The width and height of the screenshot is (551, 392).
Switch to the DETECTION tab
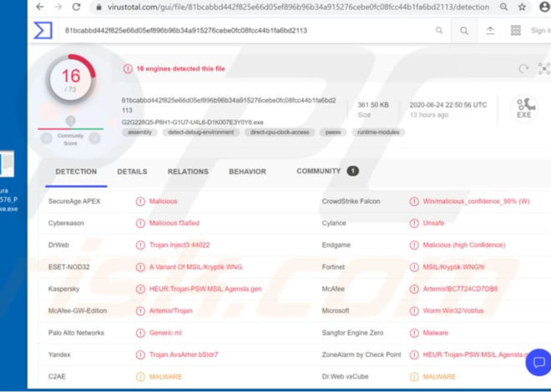pos(76,172)
